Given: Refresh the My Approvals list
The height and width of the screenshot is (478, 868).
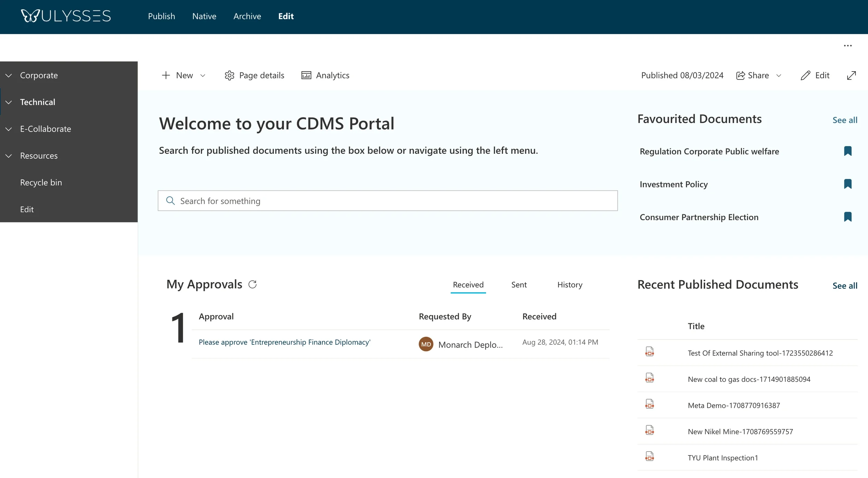Looking at the screenshot, I should coord(252,284).
